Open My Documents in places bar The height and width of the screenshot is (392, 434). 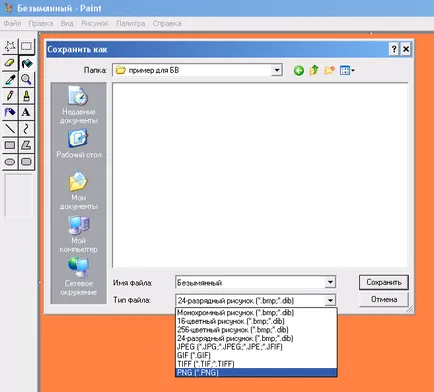tap(79, 191)
